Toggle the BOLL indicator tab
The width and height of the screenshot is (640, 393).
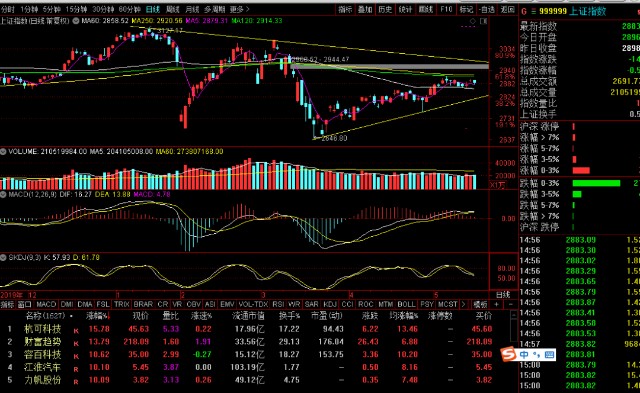point(406,304)
